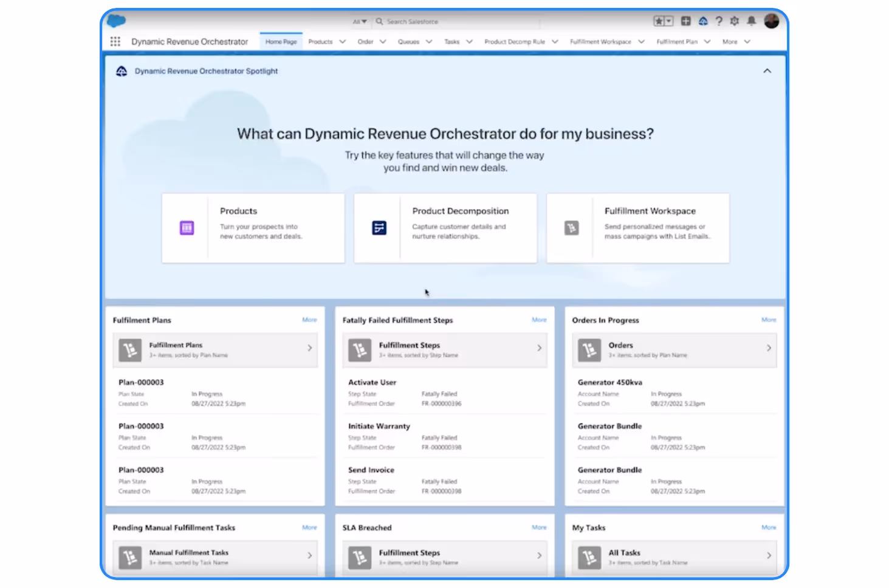Open the Favorites list dropdown arrow

(669, 21)
